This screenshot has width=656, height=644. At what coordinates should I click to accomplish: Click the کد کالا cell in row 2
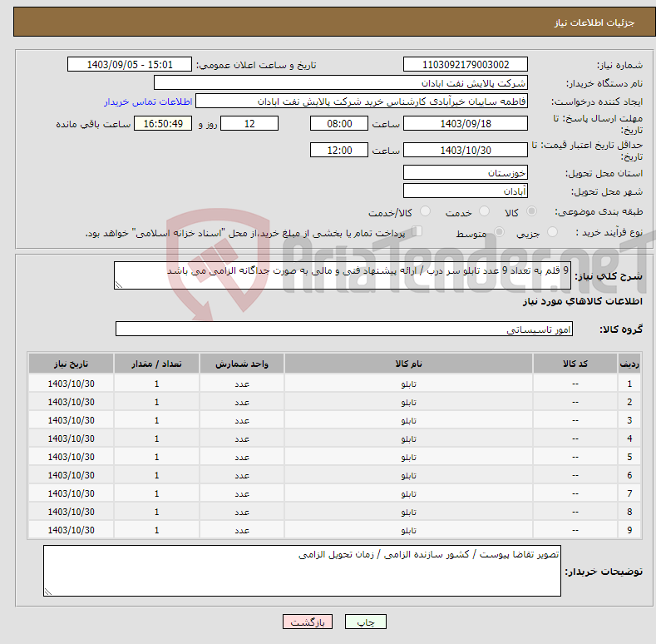pos(575,402)
